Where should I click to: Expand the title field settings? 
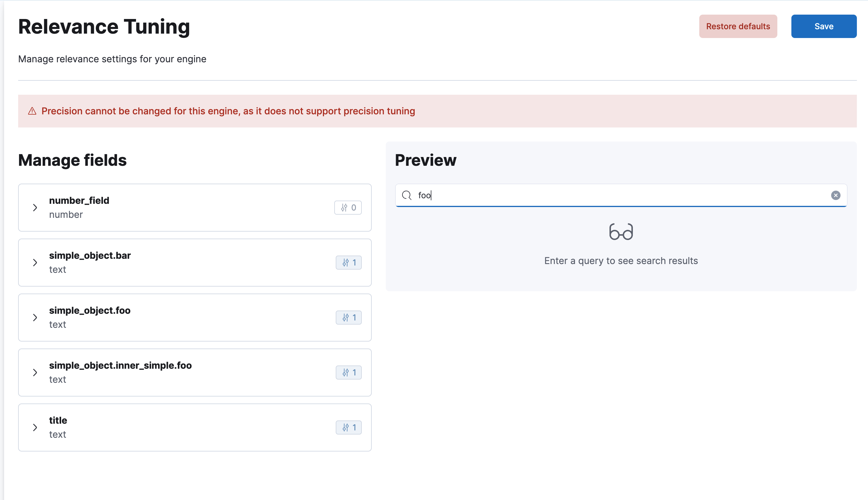[x=35, y=427]
